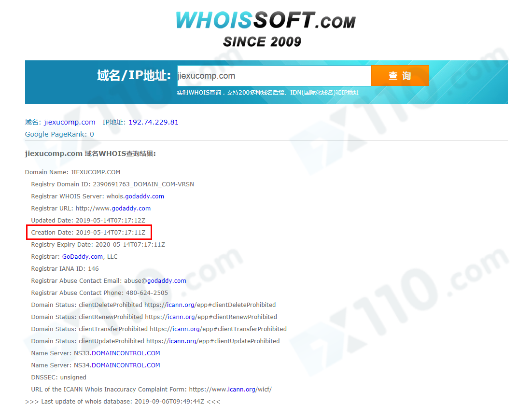Screen dimensions: 532x419
Task: Open the 192.74.229.81 IP address link
Action: 154,122
